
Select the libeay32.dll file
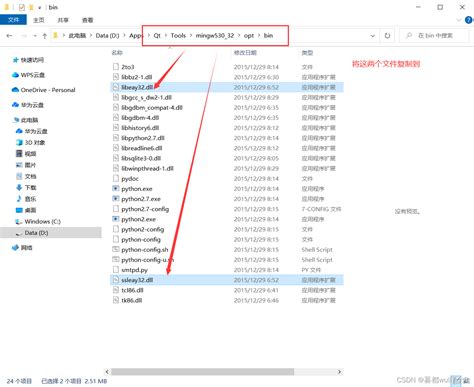point(227,87)
